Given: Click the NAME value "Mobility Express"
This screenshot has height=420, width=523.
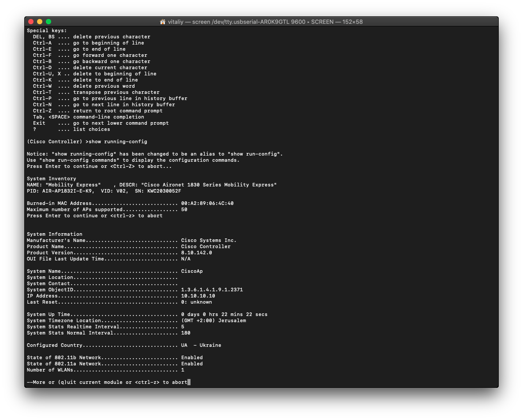Looking at the screenshot, I should tap(73, 185).
